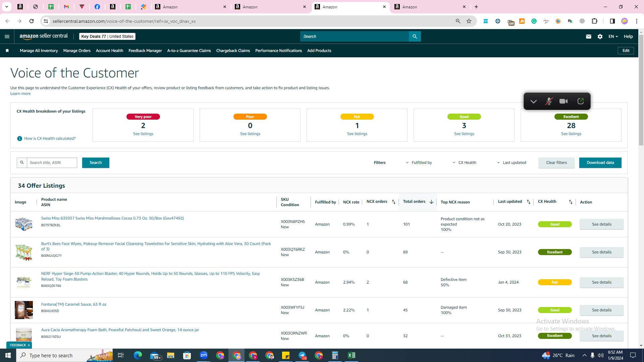The height and width of the screenshot is (362, 644).
Task: Collapse the floating call overlay chevron
Action: (x=533, y=101)
